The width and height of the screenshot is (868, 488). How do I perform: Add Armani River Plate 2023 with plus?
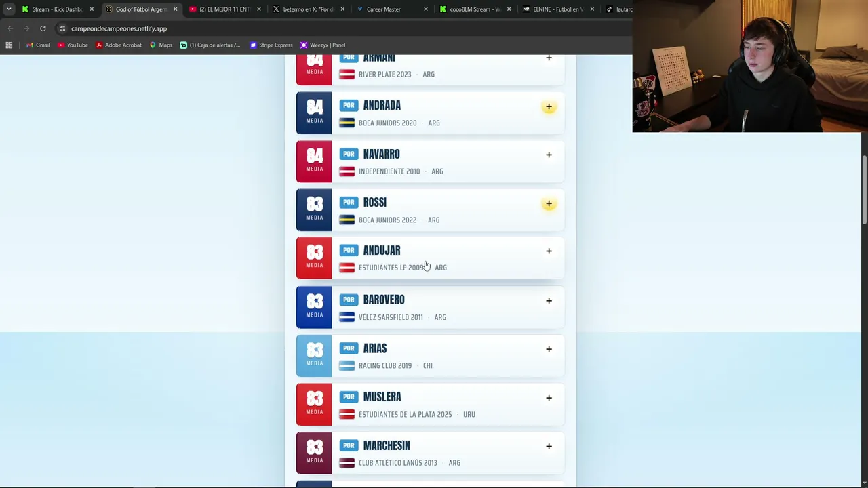coord(549,58)
